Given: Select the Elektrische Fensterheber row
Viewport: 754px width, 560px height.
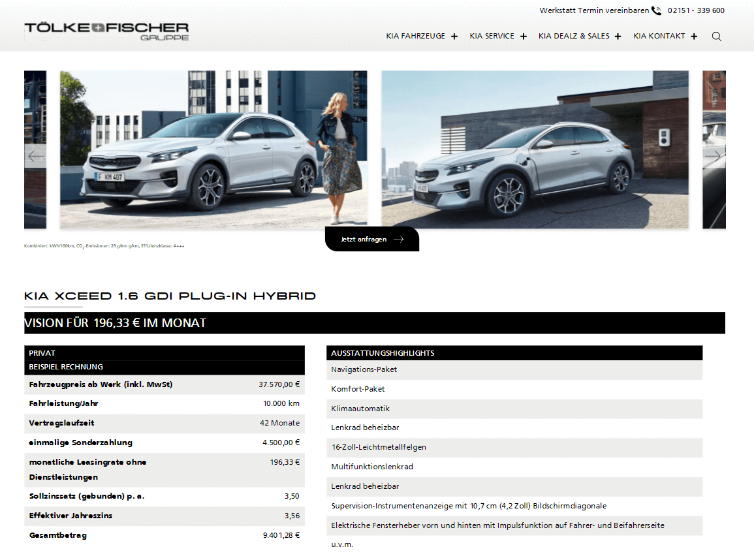Looking at the screenshot, I should click(x=514, y=526).
